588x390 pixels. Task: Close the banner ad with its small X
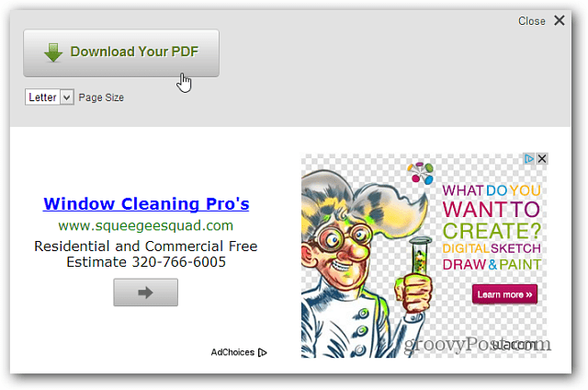(542, 159)
